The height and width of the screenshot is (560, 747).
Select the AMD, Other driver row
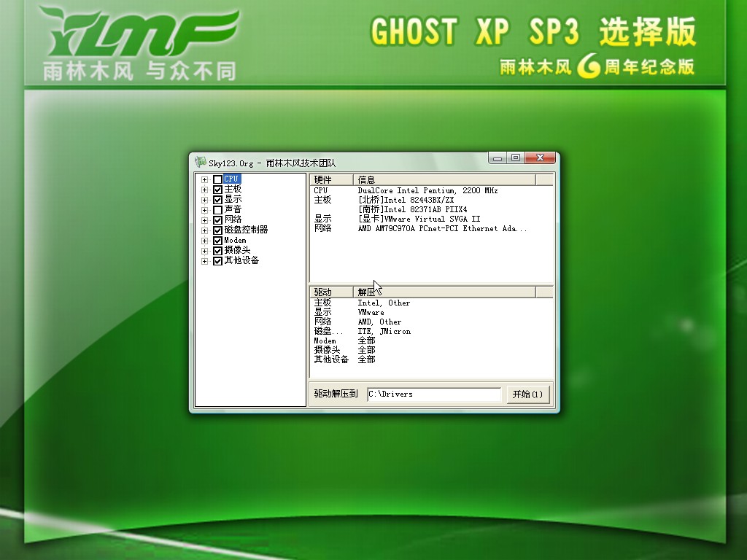(379, 322)
